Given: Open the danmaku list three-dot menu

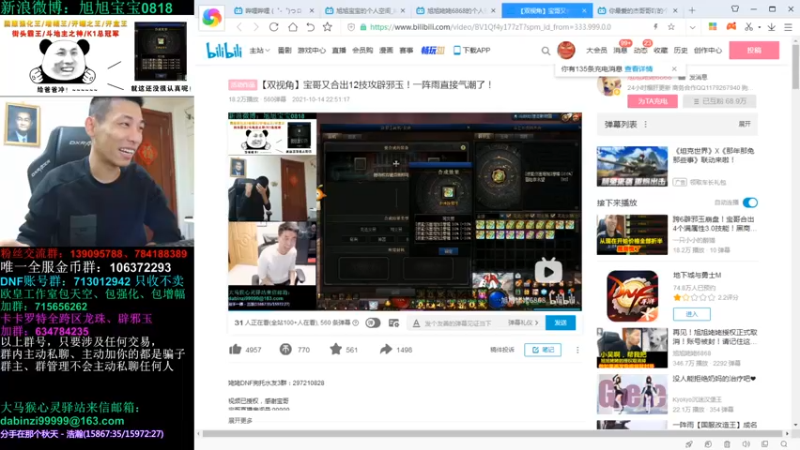Looking at the screenshot, I should point(646,124).
